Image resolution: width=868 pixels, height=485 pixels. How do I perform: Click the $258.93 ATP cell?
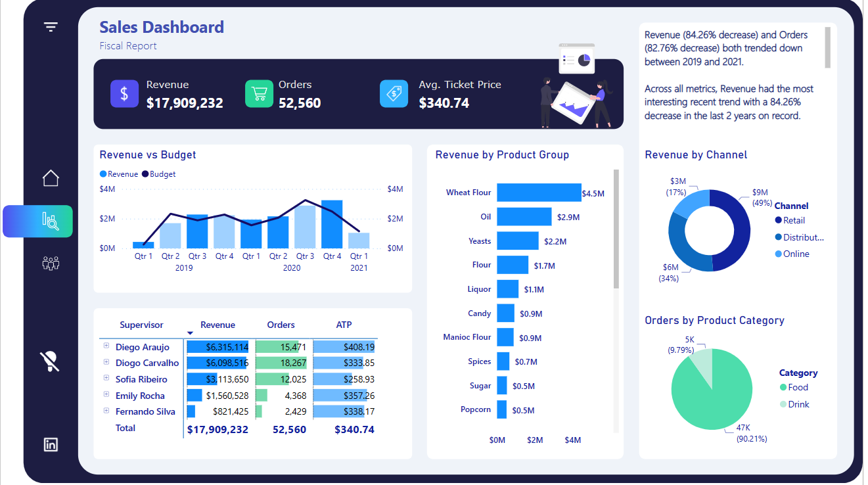pyautogui.click(x=344, y=379)
